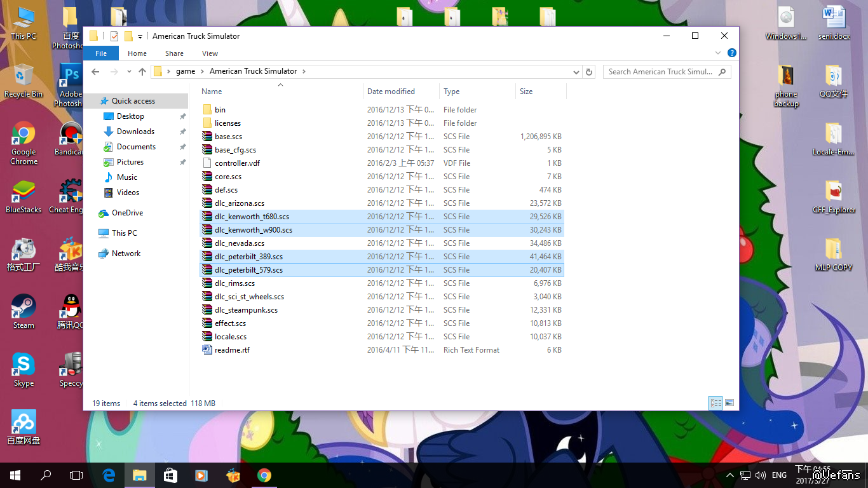Select the dlc_nevada.scs file

tap(382, 243)
